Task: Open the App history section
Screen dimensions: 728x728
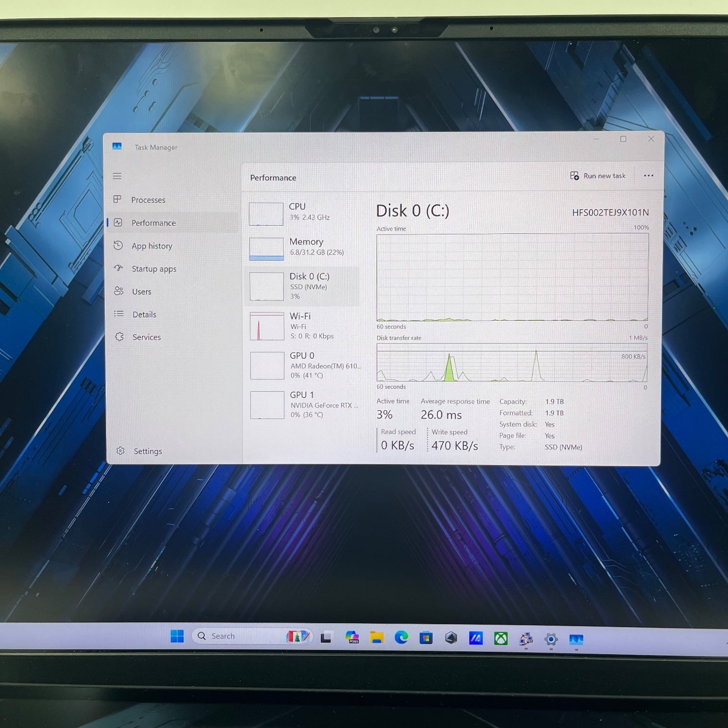Action: [x=151, y=246]
